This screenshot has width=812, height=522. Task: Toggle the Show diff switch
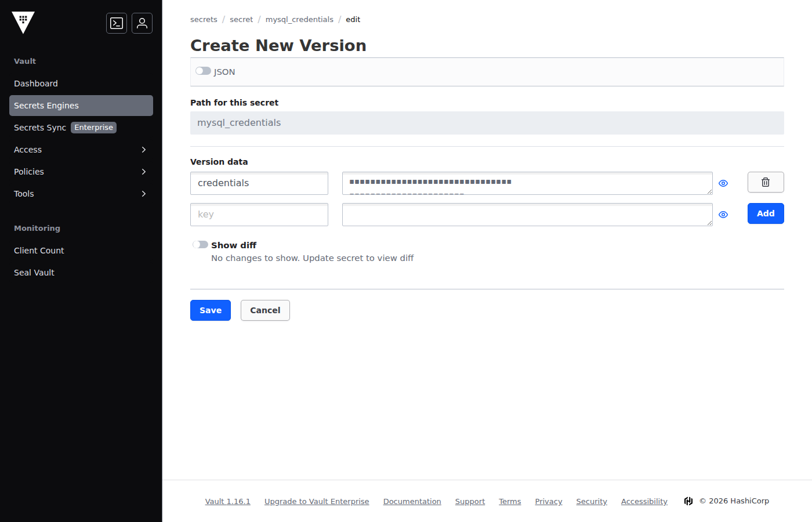[201, 245]
